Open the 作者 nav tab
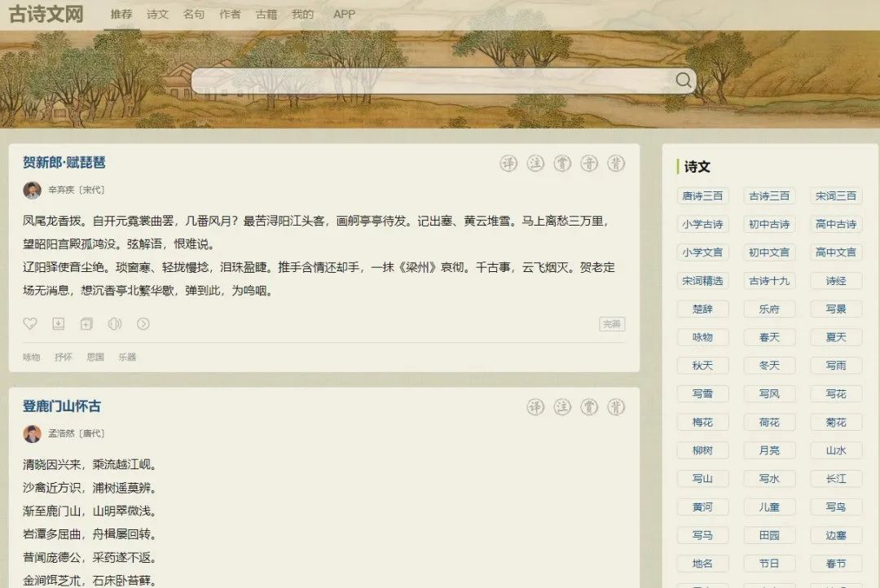 pos(230,14)
